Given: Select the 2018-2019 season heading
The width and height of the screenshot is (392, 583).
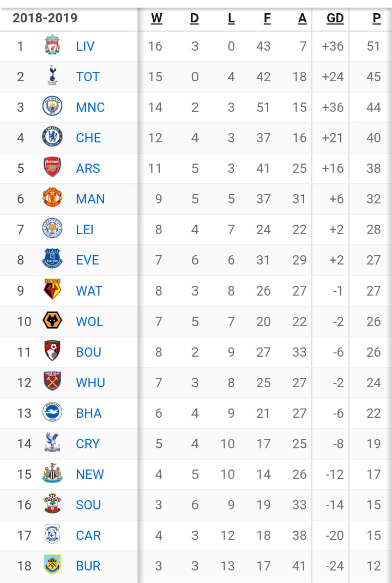Looking at the screenshot, I should (x=45, y=18).
